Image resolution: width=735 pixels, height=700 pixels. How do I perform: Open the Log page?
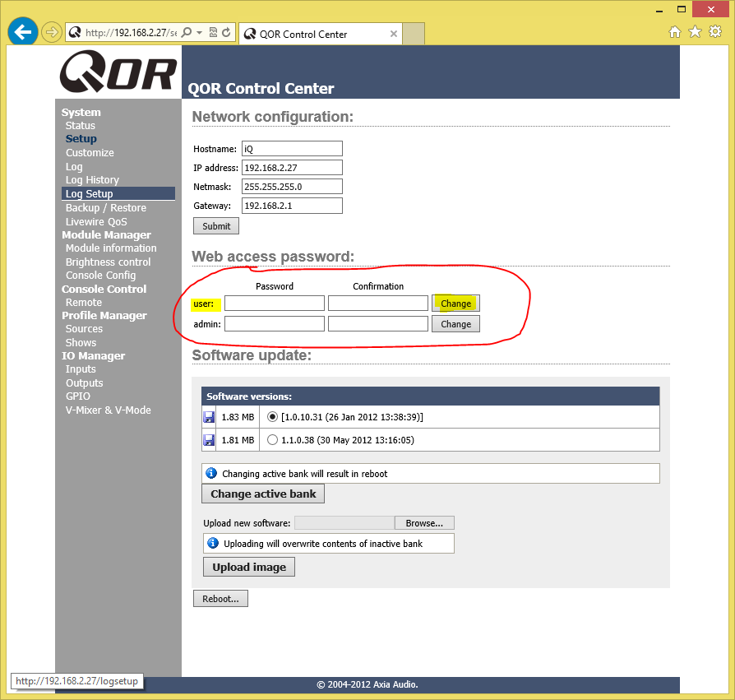click(x=74, y=166)
